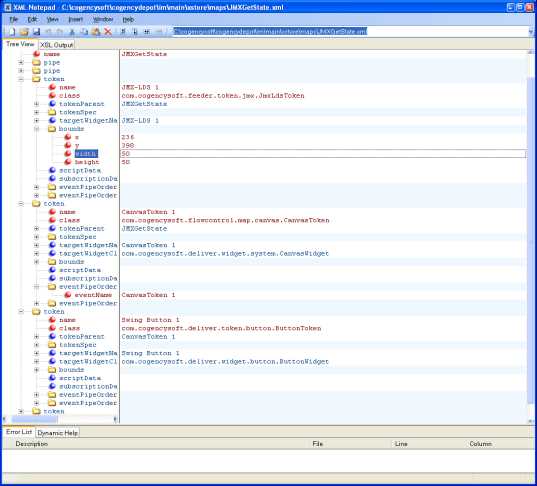This screenshot has width=537, height=486.
Task: Click the Paste toolbar icon
Action: coord(96,32)
